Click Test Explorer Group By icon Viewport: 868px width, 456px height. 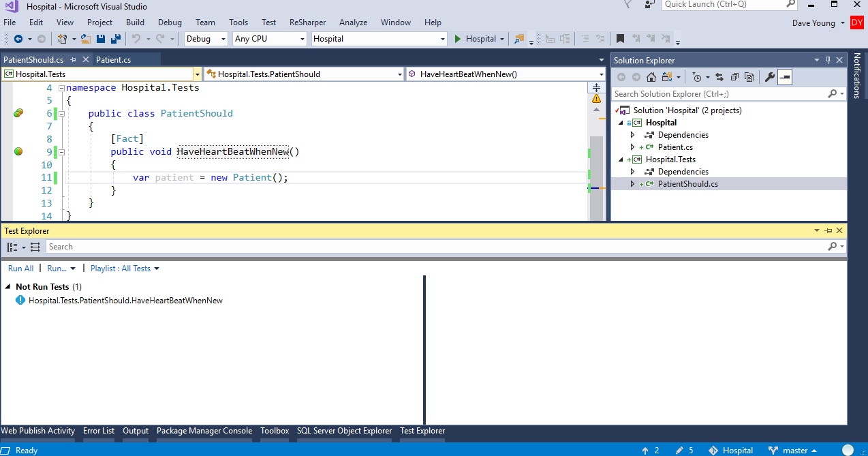tap(13, 247)
